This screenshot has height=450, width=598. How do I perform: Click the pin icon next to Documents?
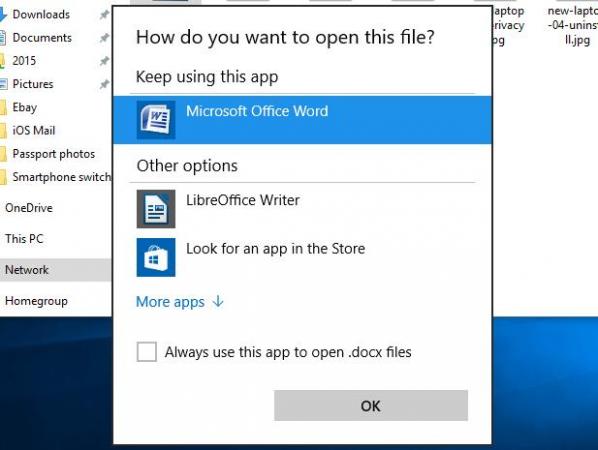point(104,38)
